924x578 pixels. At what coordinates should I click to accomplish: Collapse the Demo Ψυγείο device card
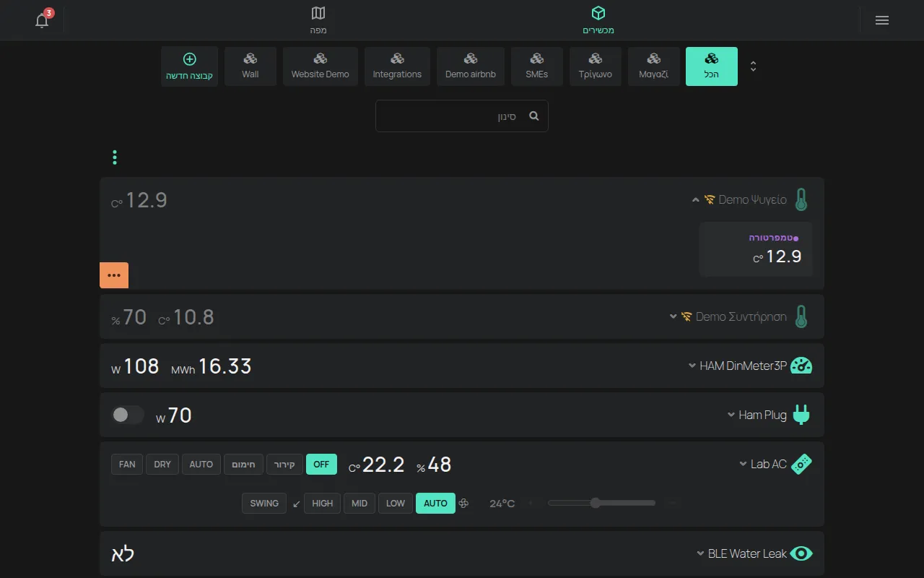[x=695, y=200]
